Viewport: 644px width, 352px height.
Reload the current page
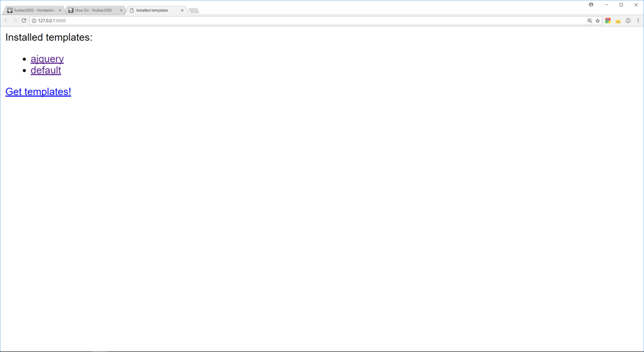tap(24, 21)
